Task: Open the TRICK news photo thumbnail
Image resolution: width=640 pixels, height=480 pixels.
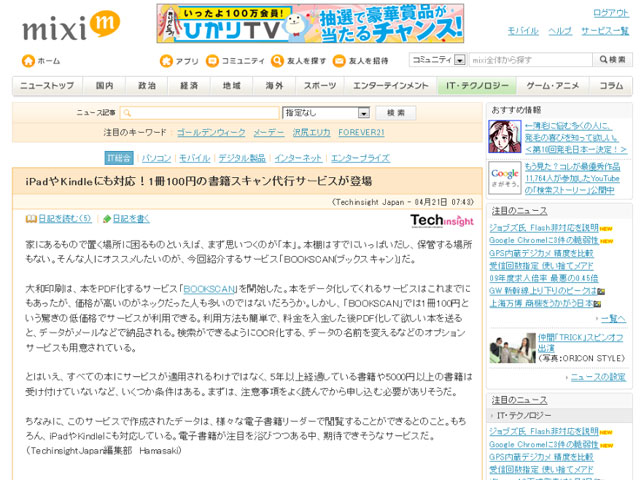Action: click(x=513, y=348)
